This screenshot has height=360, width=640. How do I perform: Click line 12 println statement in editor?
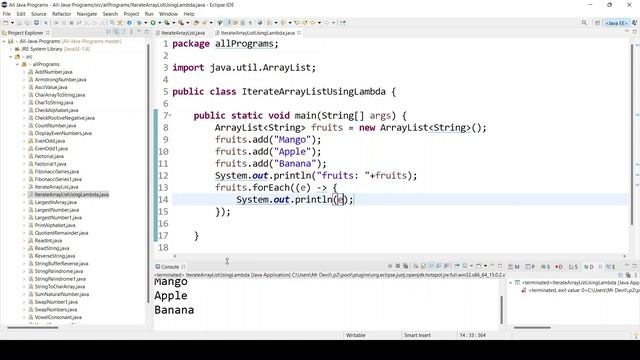pyautogui.click(x=316, y=176)
